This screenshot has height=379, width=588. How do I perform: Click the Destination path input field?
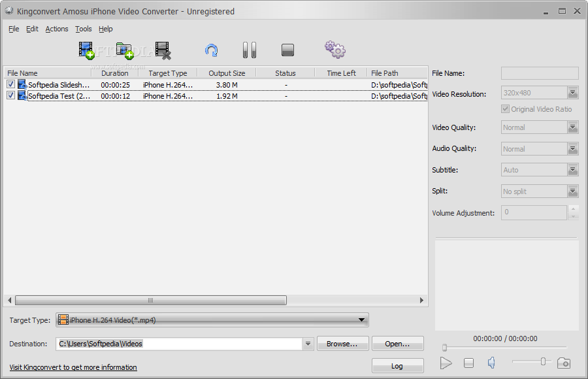coord(179,344)
